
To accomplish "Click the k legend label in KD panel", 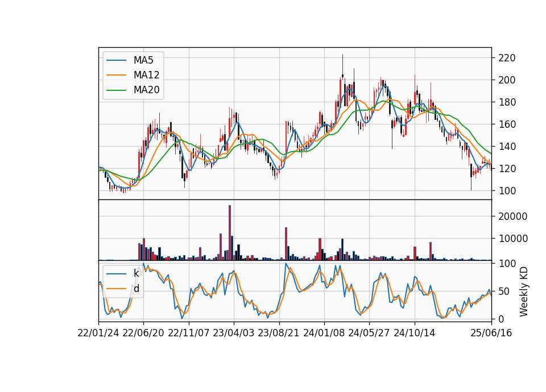I will [x=136, y=273].
